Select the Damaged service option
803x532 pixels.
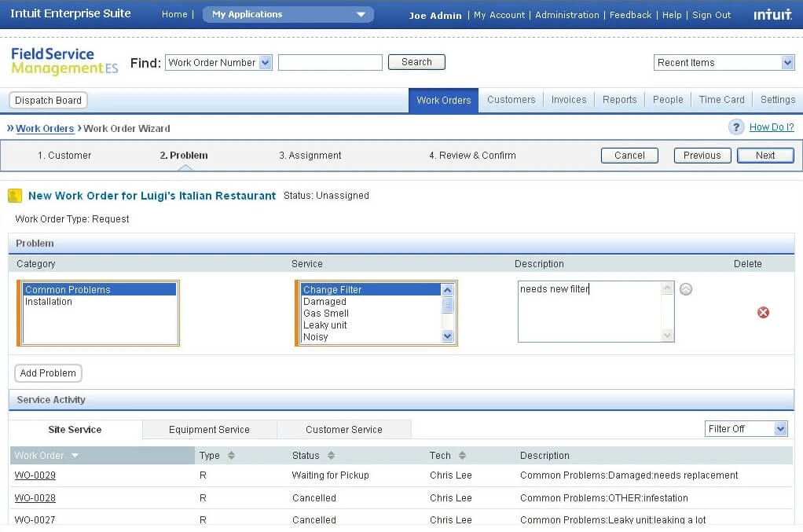tap(371, 302)
